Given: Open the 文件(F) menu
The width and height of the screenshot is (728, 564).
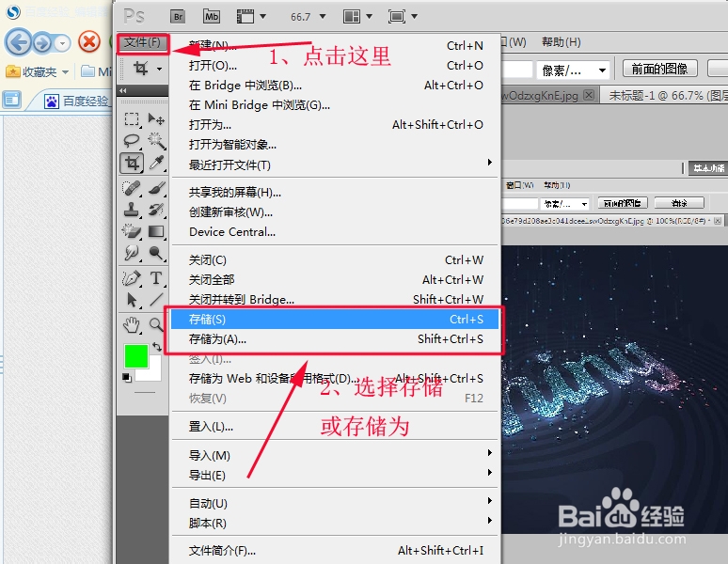Looking at the screenshot, I should 142,42.
